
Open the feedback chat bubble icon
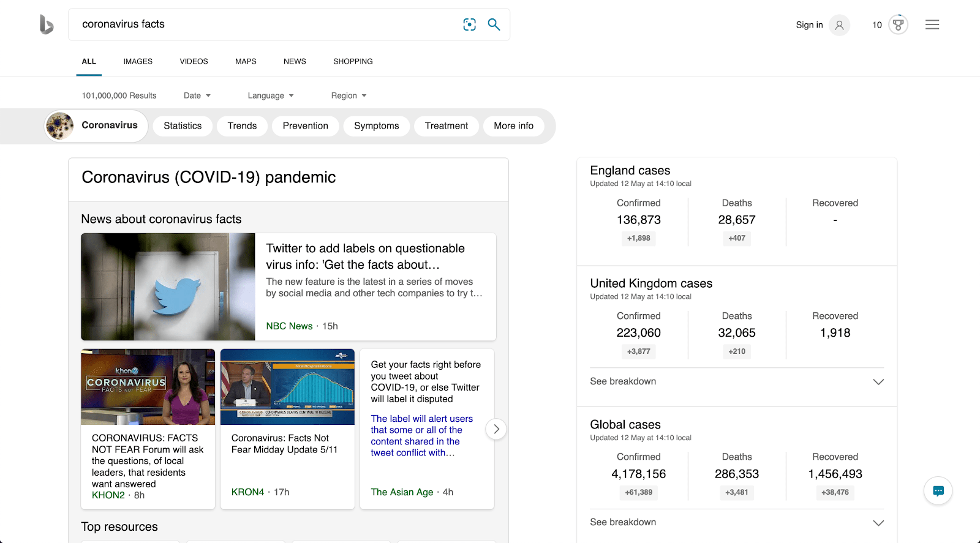(x=938, y=491)
